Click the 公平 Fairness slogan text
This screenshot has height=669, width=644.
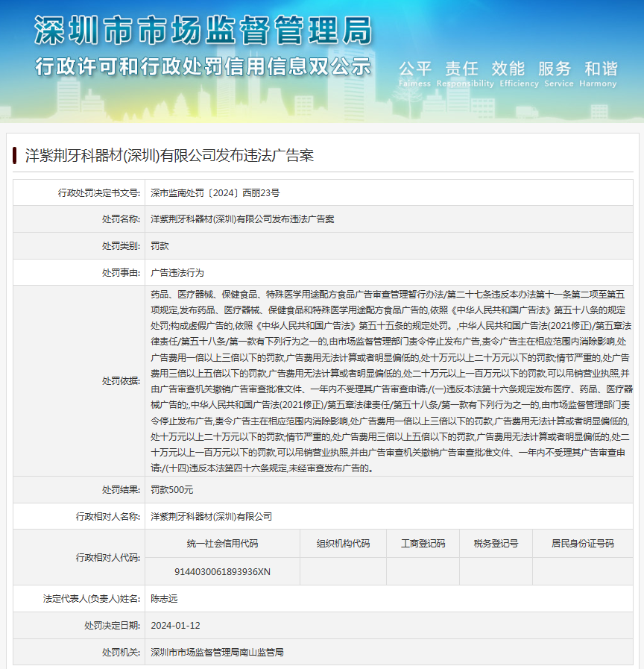tap(414, 73)
